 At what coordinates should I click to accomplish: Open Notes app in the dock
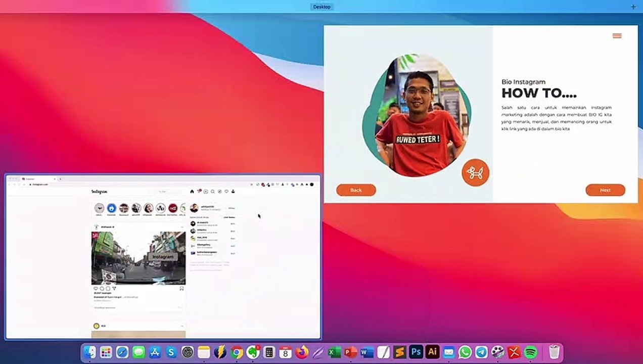[204, 352]
